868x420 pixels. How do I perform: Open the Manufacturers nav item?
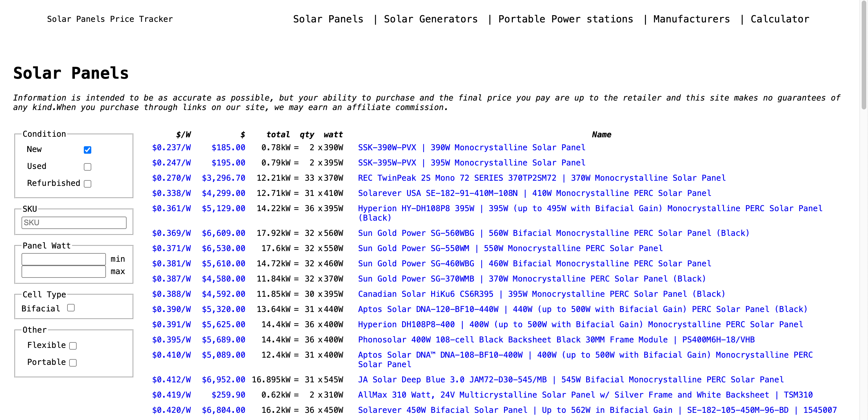692,19
